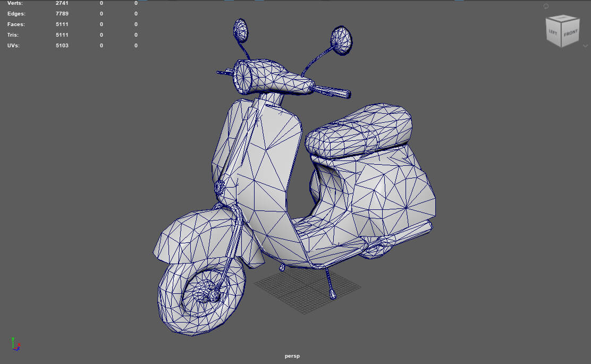Click the XYZ axis indicator icon
The width and height of the screenshot is (591, 364).
15,344
